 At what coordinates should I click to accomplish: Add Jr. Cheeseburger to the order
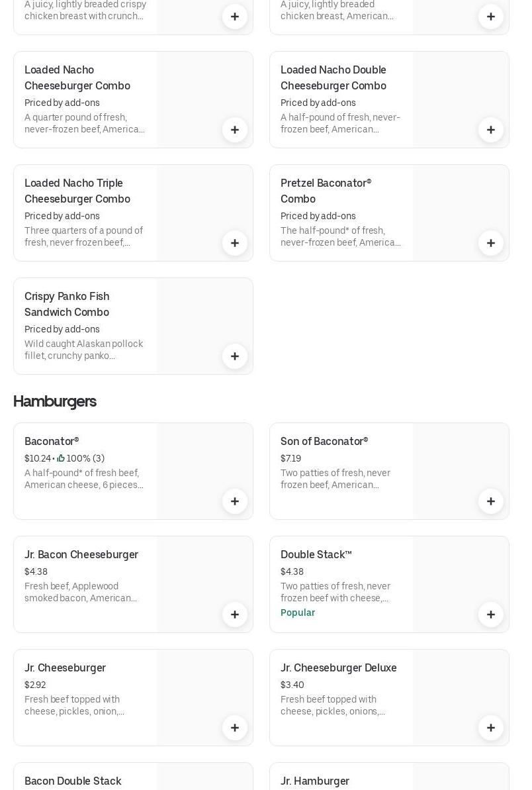(x=235, y=728)
